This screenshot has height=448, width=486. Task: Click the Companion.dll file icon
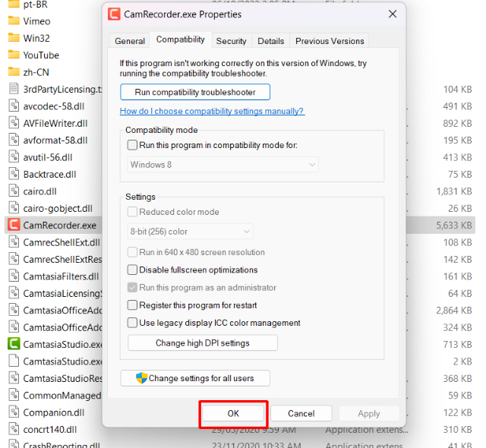point(14,412)
